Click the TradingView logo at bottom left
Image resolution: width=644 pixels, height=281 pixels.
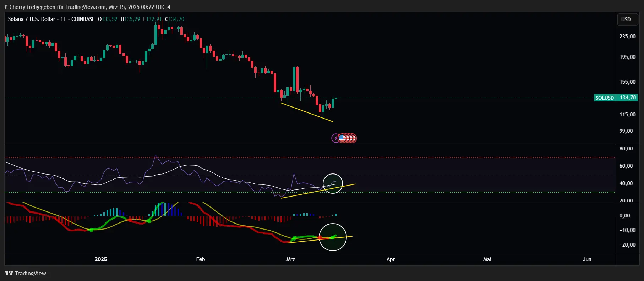25,273
